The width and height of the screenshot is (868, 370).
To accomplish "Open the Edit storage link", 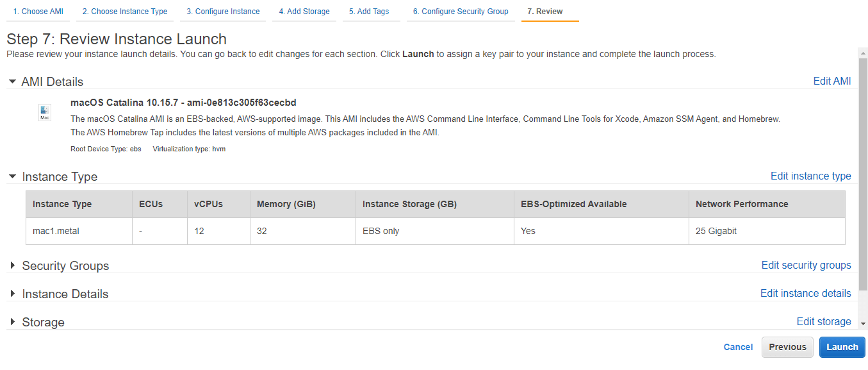I will pyautogui.click(x=824, y=321).
